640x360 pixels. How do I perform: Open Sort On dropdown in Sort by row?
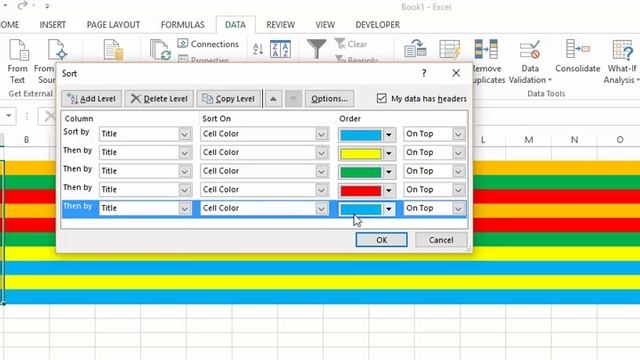coord(322,134)
